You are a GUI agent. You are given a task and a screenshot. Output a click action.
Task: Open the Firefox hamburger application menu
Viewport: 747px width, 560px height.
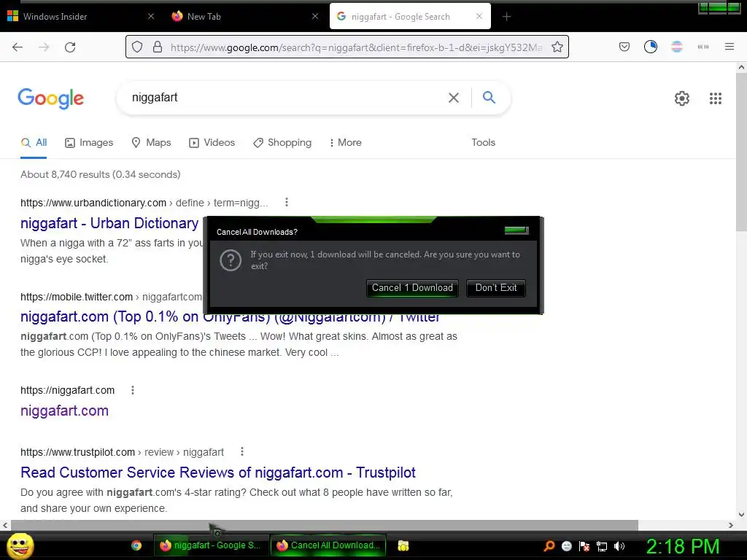pyautogui.click(x=729, y=47)
